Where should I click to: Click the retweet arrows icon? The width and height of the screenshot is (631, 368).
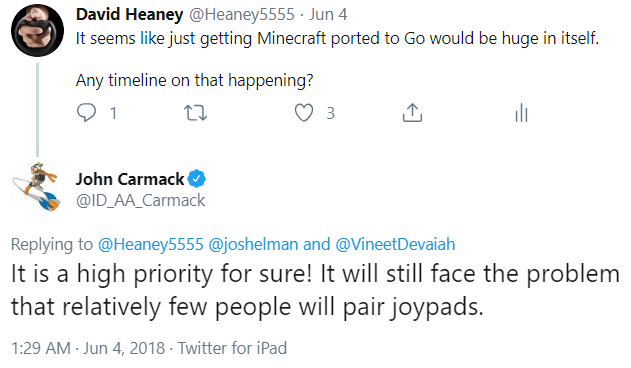click(x=196, y=113)
